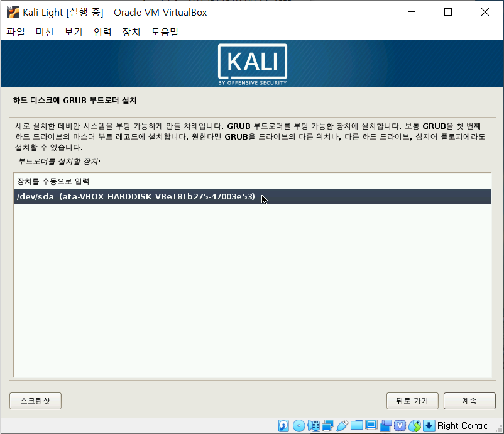Select 장치를 수동으로 입력 option
504x434 pixels.
click(253, 181)
